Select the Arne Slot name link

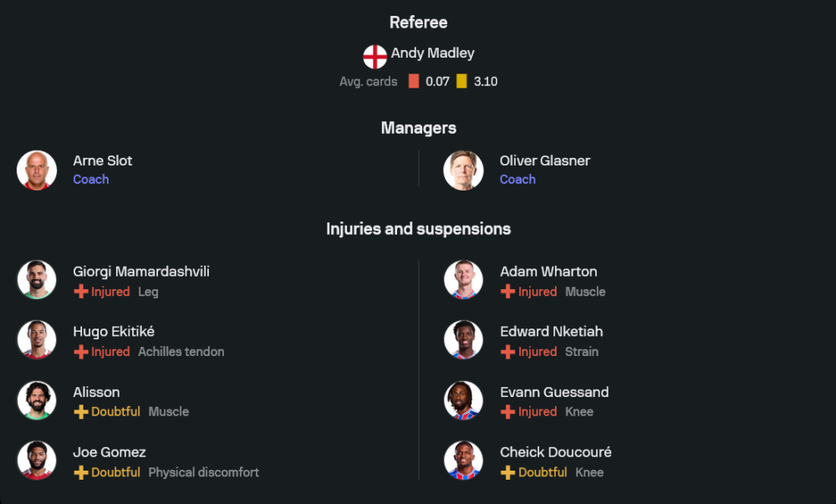click(x=103, y=160)
